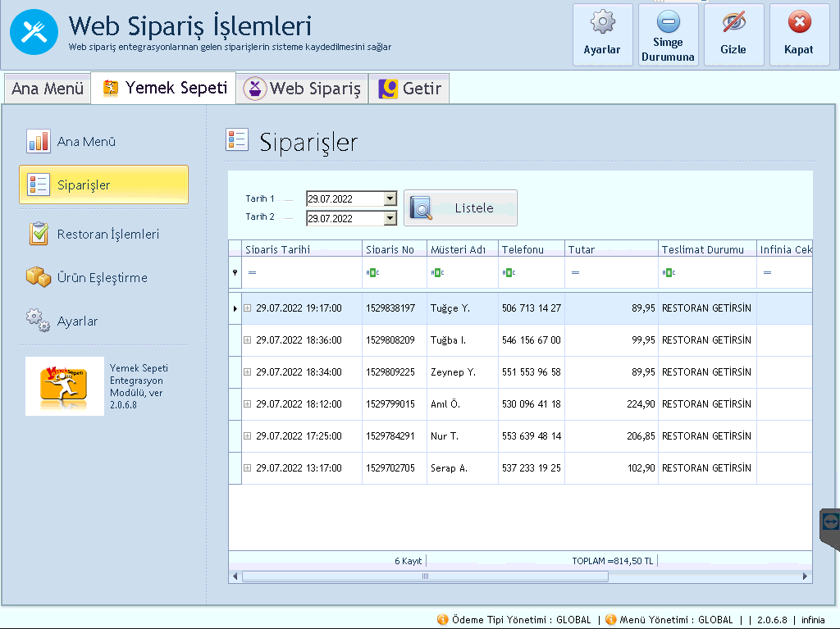
Task: Click the filter row pin indicator icon
Action: (x=235, y=273)
